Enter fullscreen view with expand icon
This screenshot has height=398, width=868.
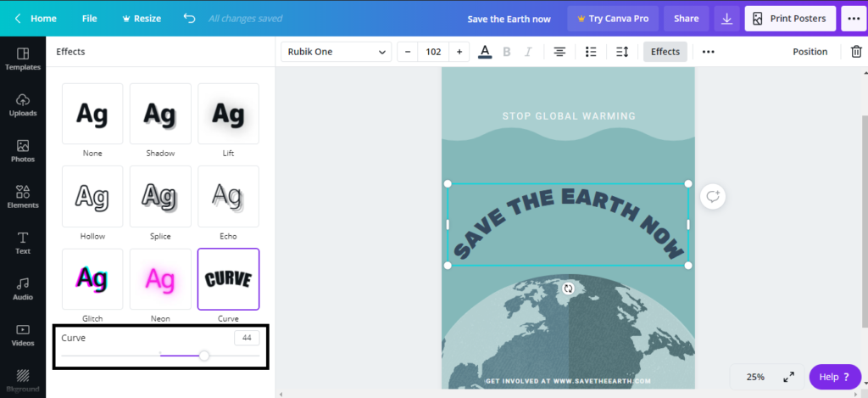pos(789,377)
